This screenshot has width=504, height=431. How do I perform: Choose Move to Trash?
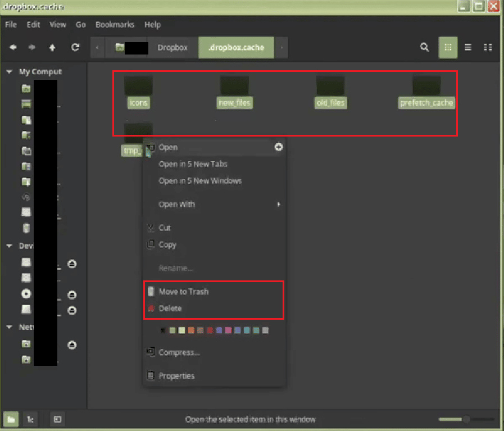[214, 292]
